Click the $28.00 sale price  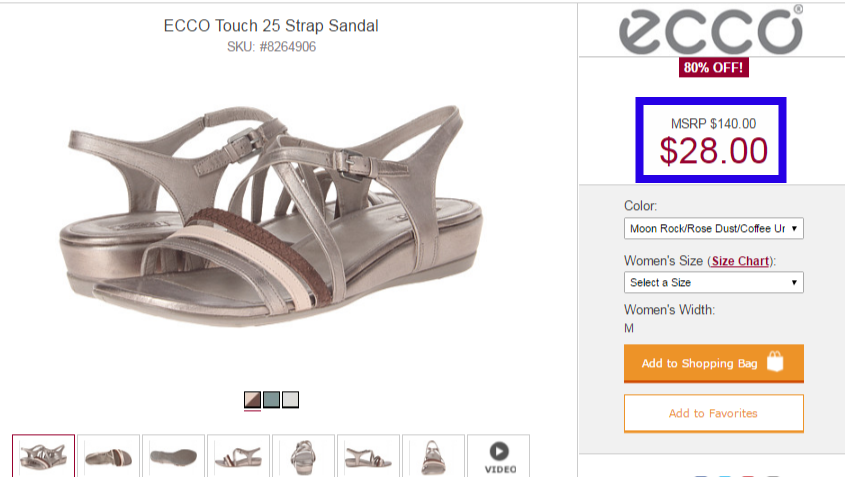coord(713,151)
